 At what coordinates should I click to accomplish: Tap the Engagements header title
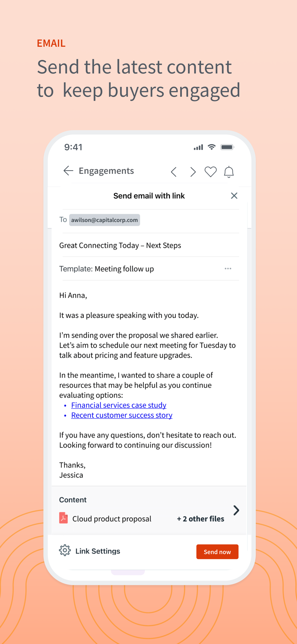pos(106,171)
